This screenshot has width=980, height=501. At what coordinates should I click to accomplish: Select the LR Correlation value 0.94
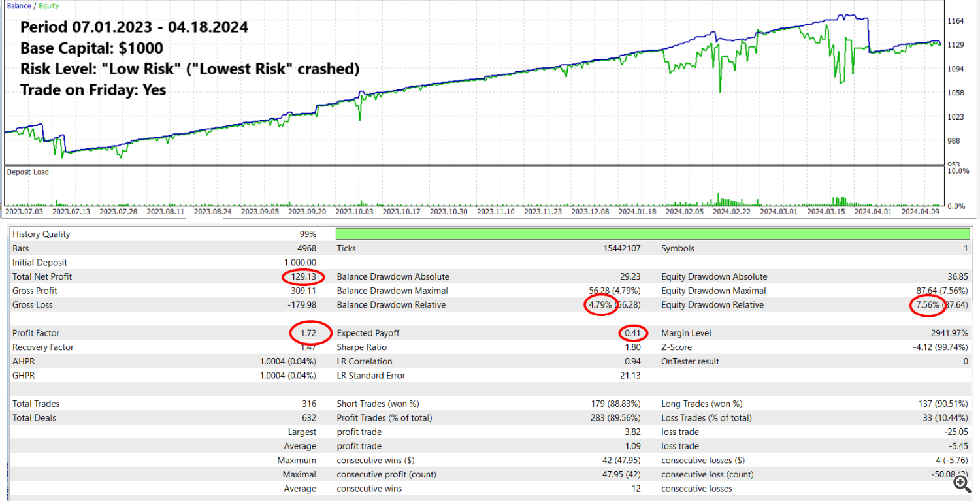coord(632,362)
